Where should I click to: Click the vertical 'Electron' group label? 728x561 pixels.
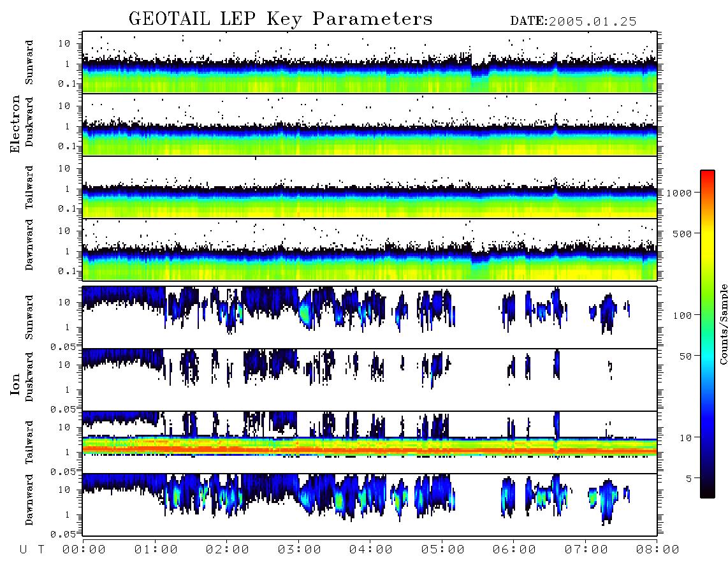click(x=15, y=124)
